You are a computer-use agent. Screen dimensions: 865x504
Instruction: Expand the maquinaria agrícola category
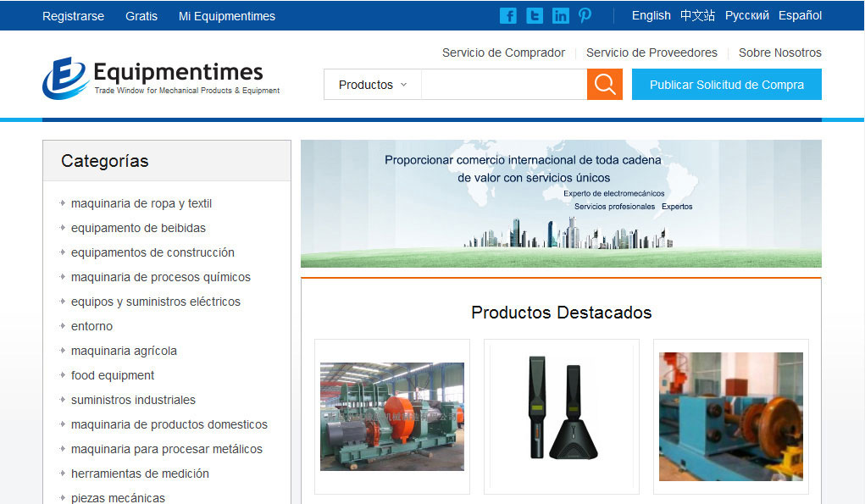coord(124,351)
